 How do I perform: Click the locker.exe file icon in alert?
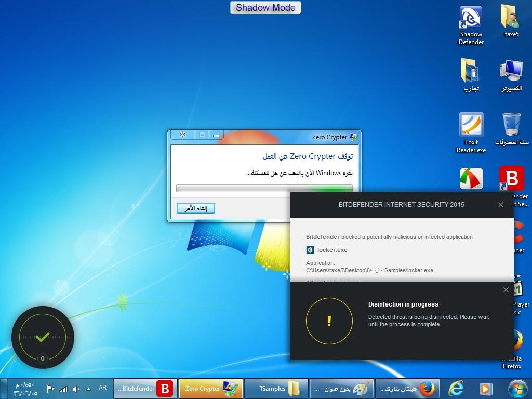pyautogui.click(x=310, y=250)
